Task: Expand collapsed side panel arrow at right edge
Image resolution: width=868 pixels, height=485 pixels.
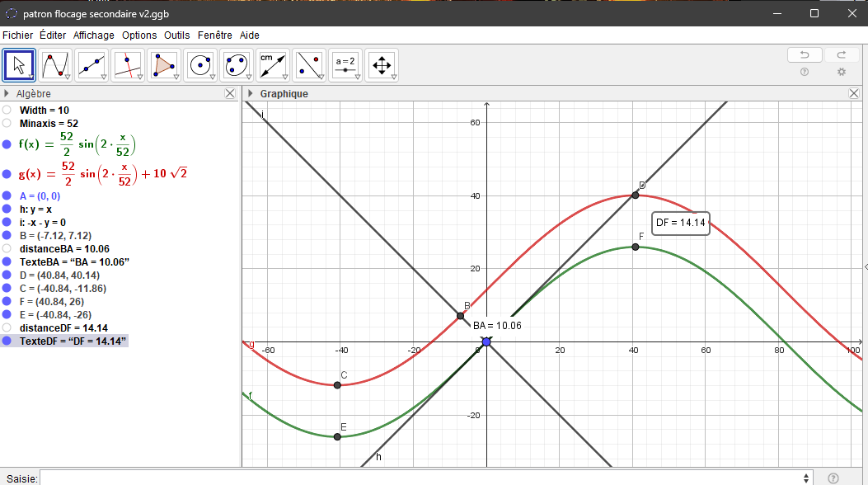Action: (866, 267)
